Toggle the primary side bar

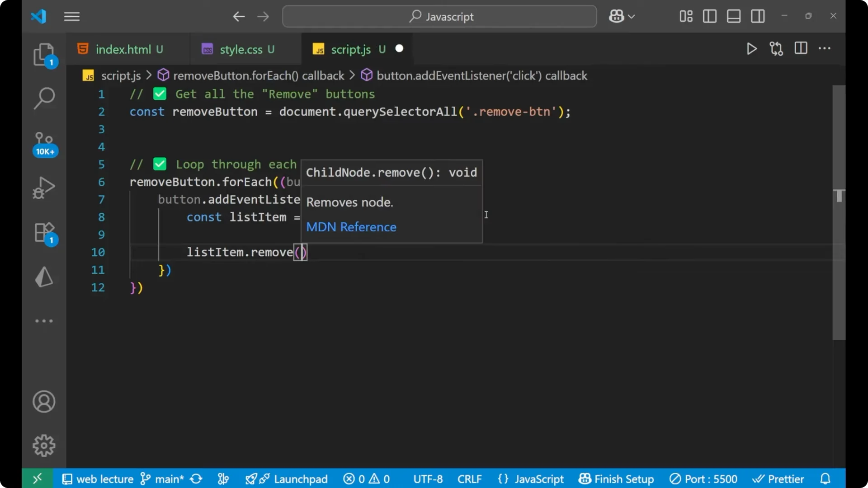coord(709,16)
